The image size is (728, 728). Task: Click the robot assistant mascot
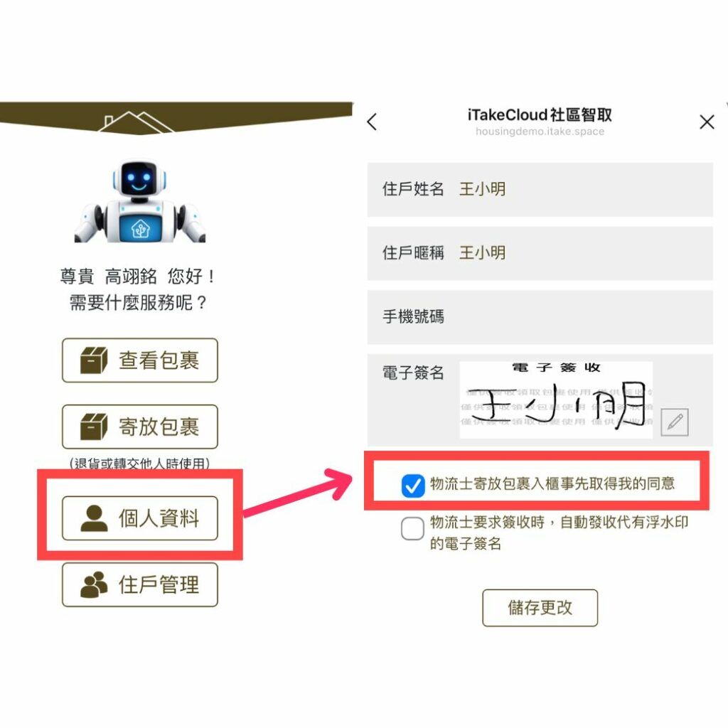click(139, 201)
